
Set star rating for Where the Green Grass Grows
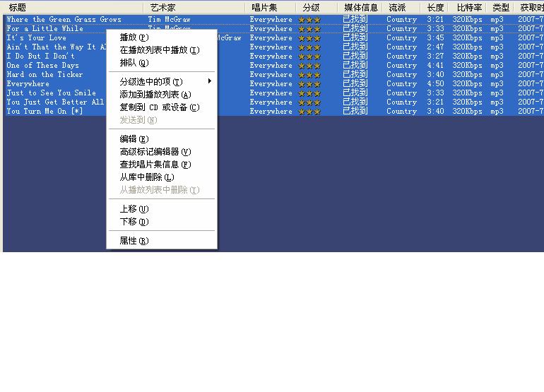click(309, 20)
